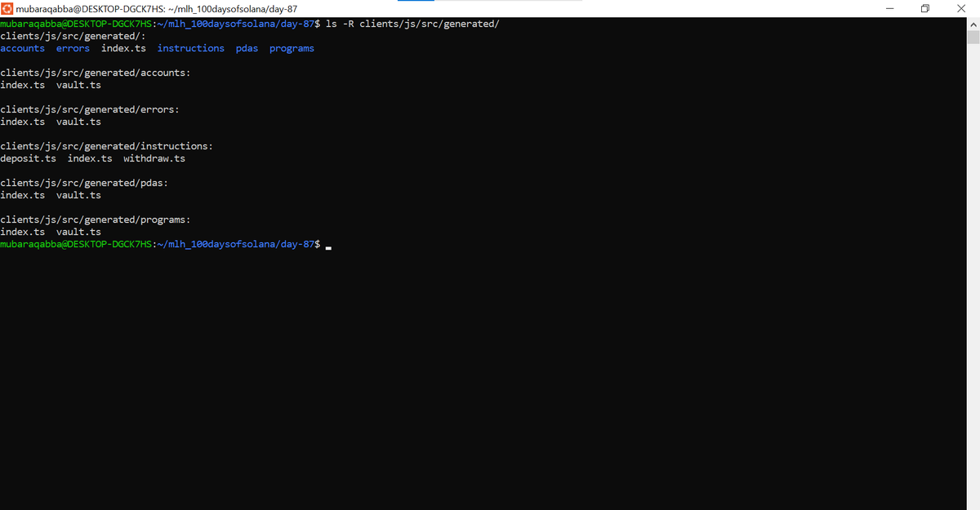The width and height of the screenshot is (980, 510).
Task: Click the 'clients/js/src/generated/programs:' header
Action: tap(96, 220)
